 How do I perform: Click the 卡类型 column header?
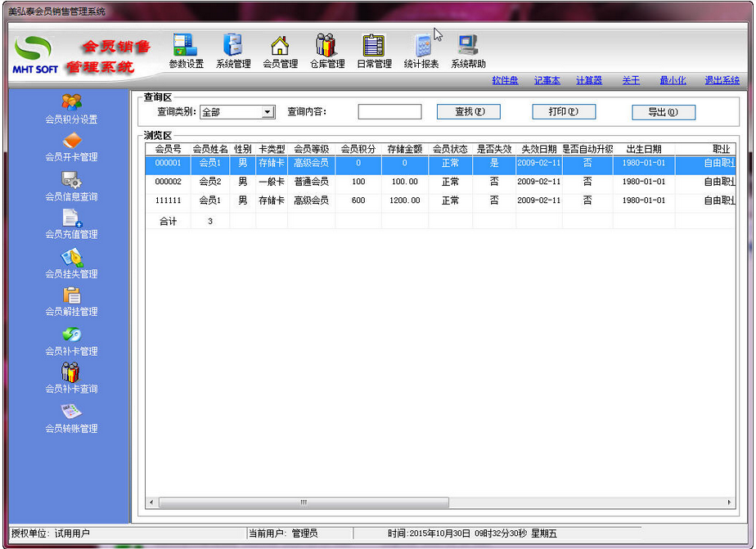pyautogui.click(x=272, y=149)
